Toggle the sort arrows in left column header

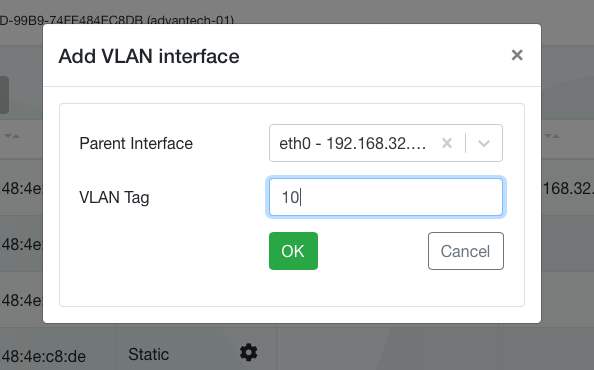pyautogui.click(x=12, y=136)
